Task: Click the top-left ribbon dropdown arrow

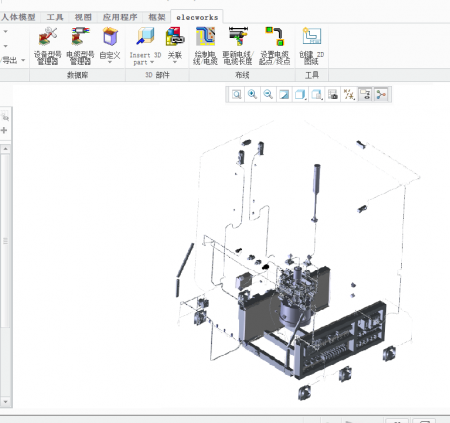Action: click(5, 32)
